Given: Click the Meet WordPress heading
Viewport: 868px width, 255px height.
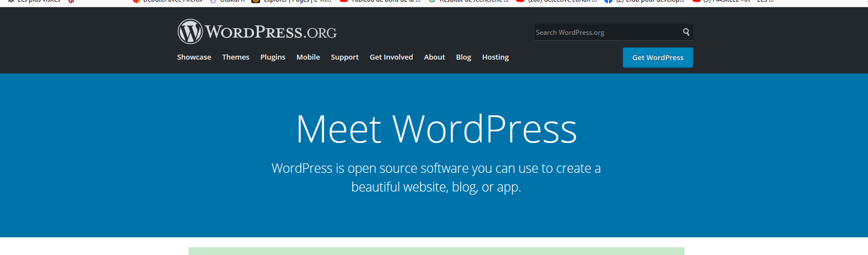Looking at the screenshot, I should 436,129.
